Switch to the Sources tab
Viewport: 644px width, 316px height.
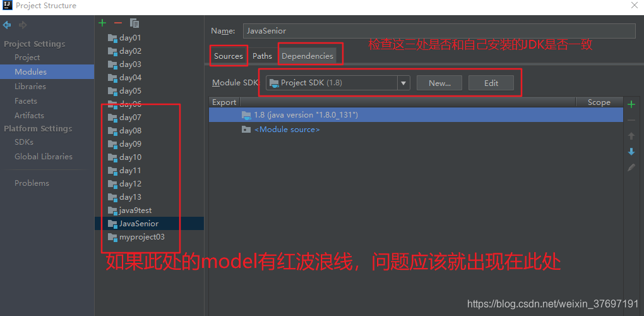229,56
